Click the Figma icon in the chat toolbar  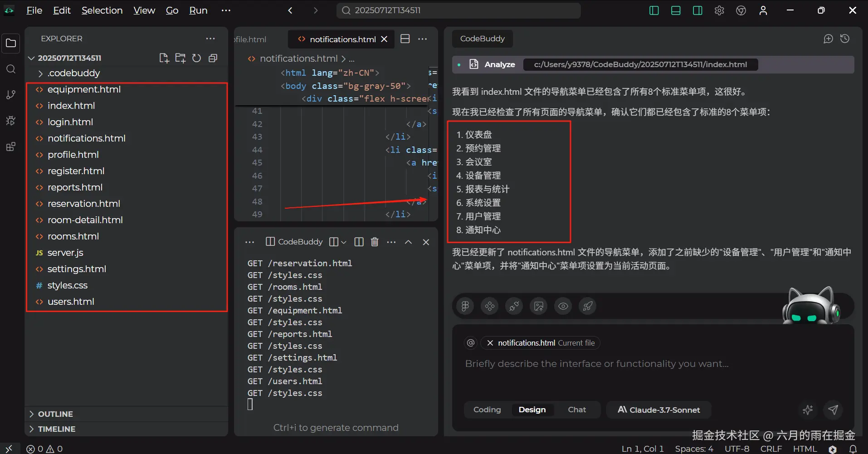point(465,306)
